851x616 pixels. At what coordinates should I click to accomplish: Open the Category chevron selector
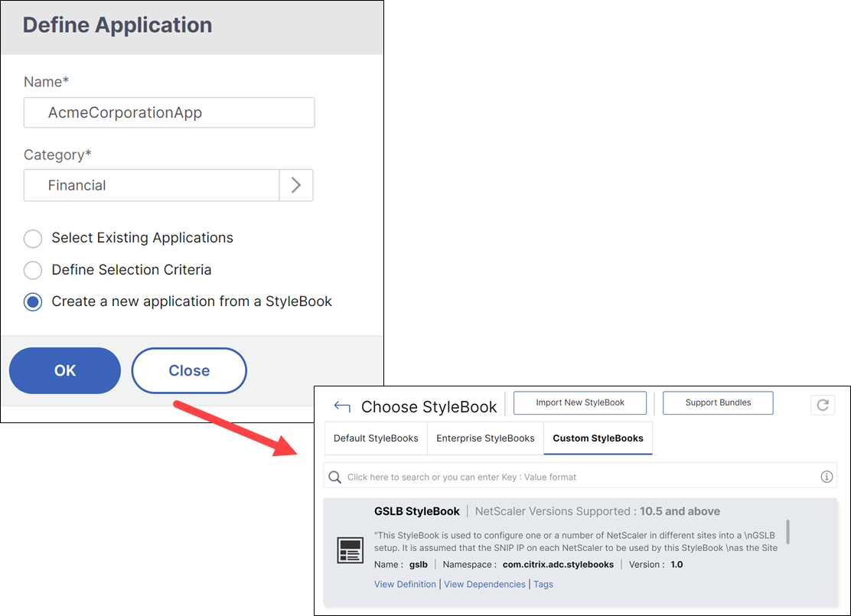[x=296, y=185]
